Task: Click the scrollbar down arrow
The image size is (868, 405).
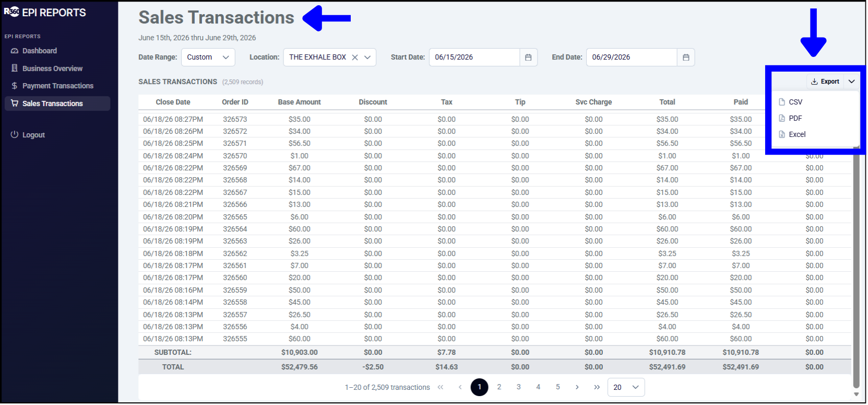Action: pyautogui.click(x=856, y=395)
